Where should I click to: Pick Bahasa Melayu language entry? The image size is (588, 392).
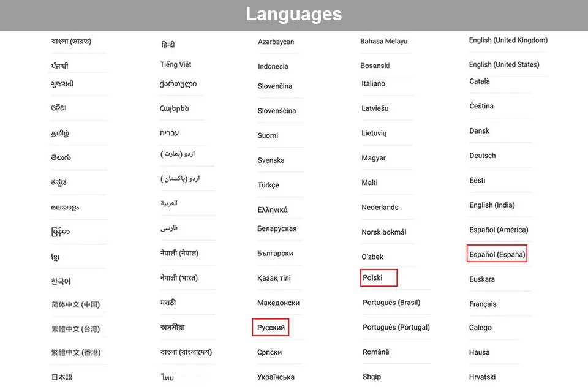coord(383,42)
